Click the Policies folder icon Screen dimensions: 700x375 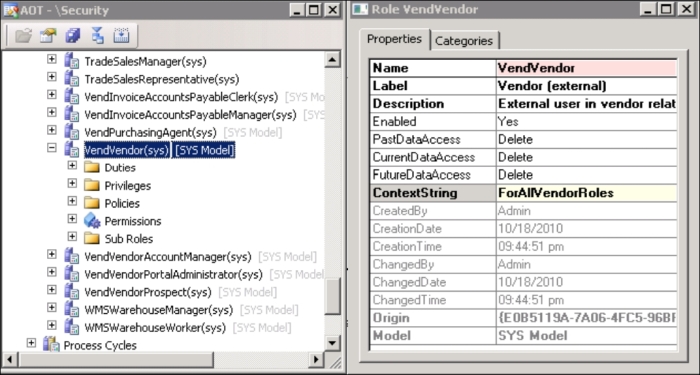click(92, 203)
